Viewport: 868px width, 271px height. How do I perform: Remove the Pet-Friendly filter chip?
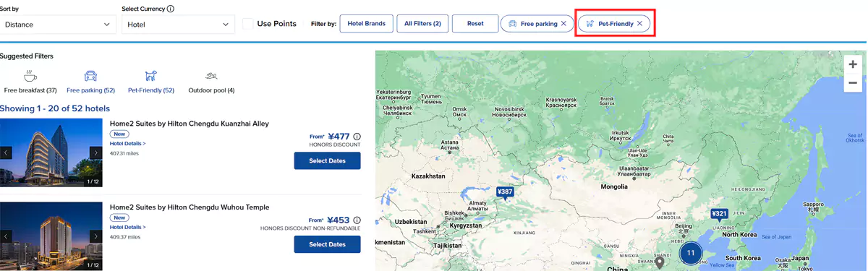pyautogui.click(x=639, y=24)
